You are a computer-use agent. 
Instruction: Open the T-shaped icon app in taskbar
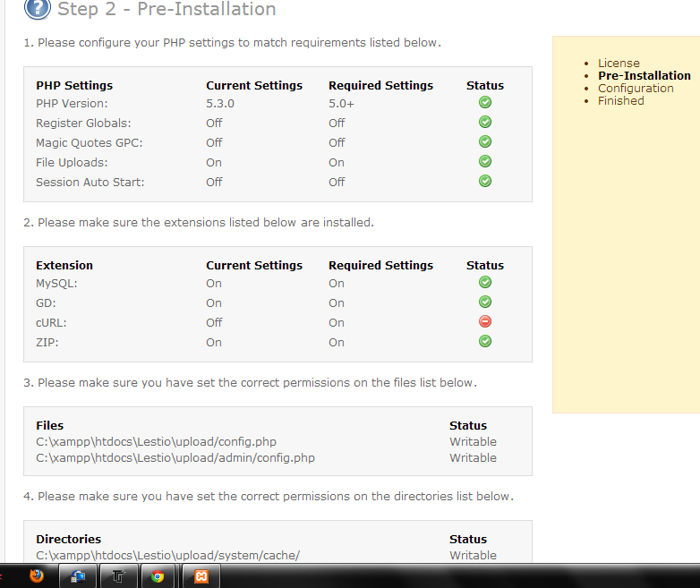[x=119, y=576]
